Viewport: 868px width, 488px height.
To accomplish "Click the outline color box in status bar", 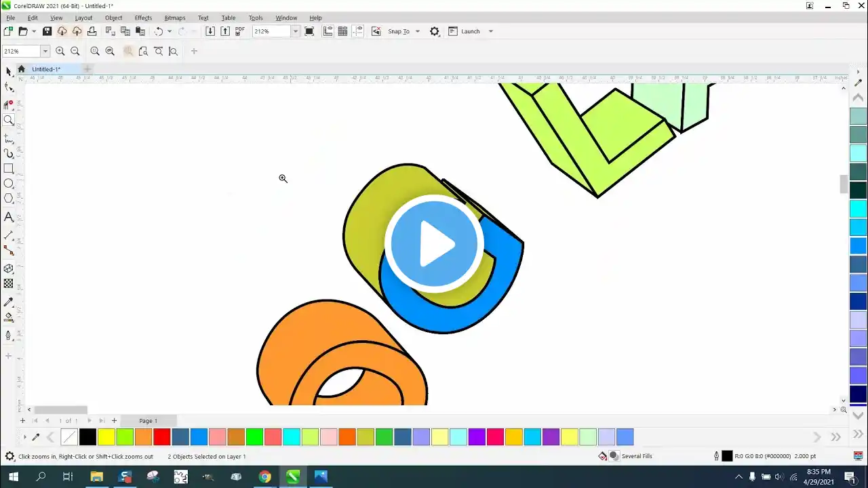I will coord(727,456).
